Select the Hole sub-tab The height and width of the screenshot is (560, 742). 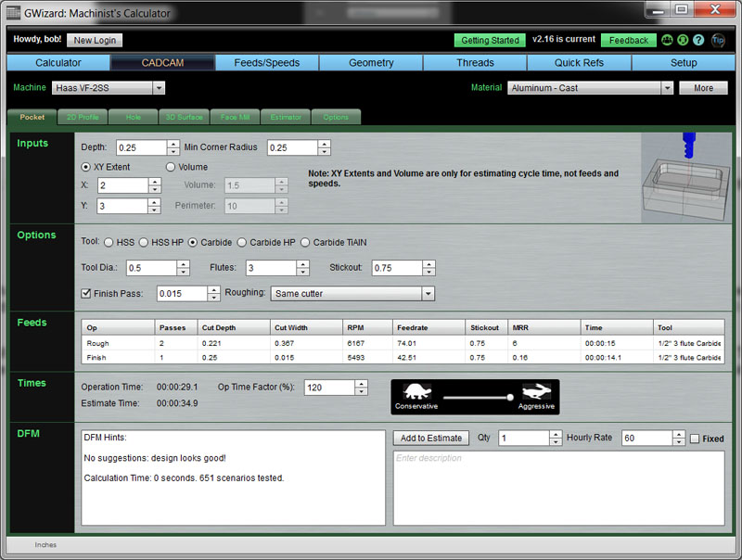(x=134, y=117)
